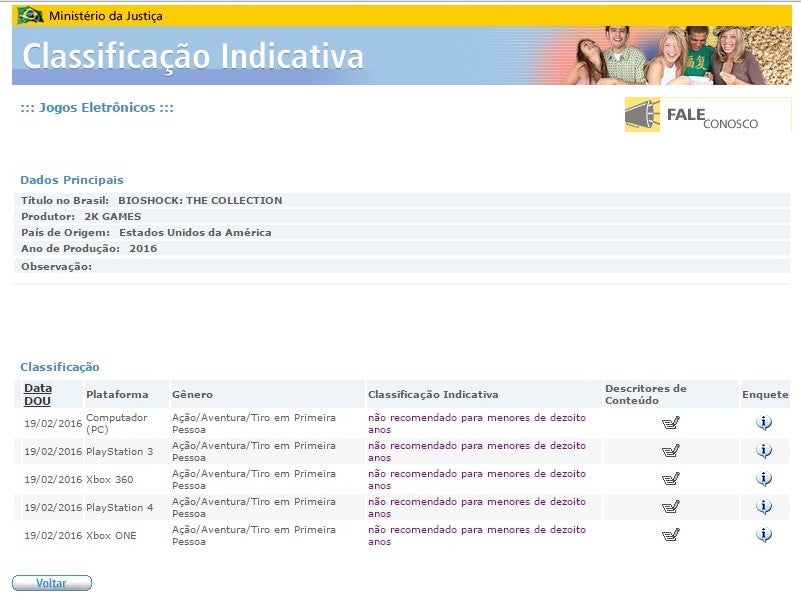Click the Classificação Indicativa column header
The height and width of the screenshot is (593, 801).
(x=433, y=394)
